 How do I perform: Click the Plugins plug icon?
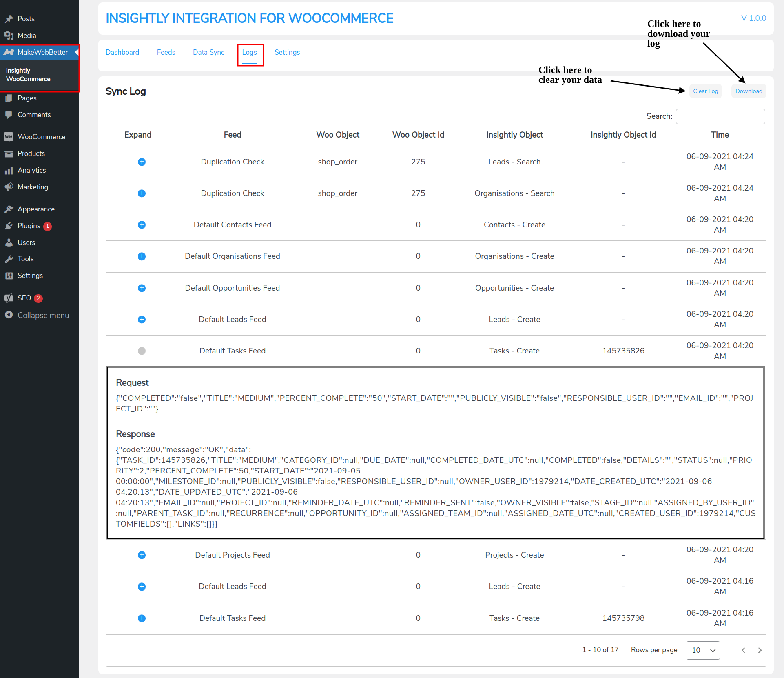9,226
